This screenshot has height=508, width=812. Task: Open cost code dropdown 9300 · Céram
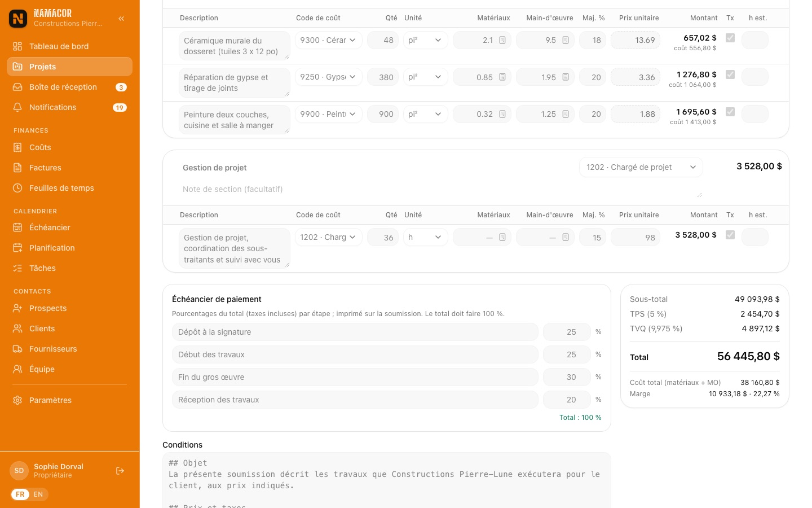328,40
